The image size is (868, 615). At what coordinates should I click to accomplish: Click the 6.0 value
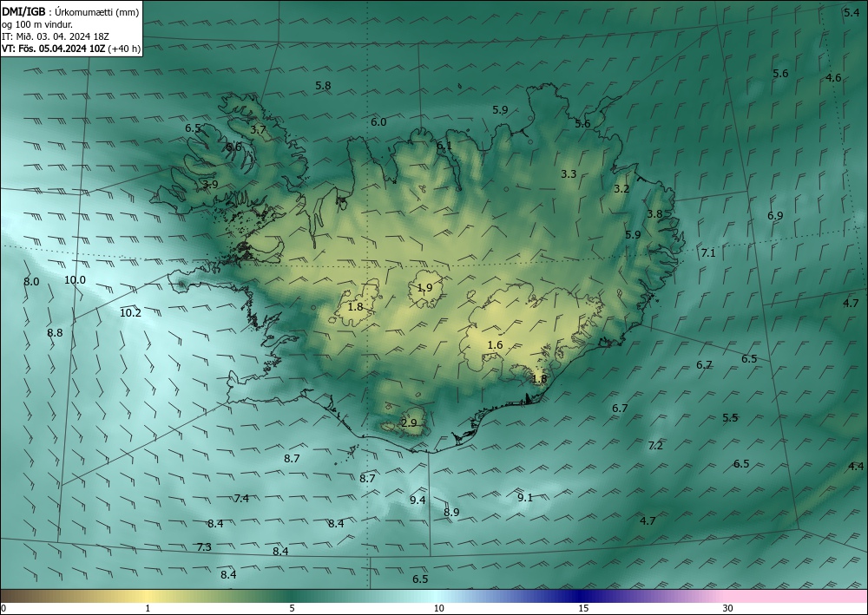[378, 122]
